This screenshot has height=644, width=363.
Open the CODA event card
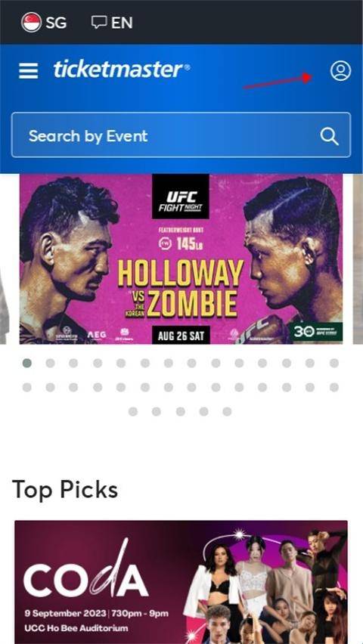pos(181,582)
